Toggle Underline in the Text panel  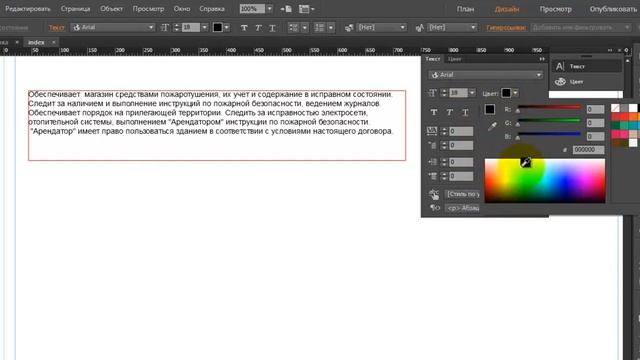tap(465, 112)
